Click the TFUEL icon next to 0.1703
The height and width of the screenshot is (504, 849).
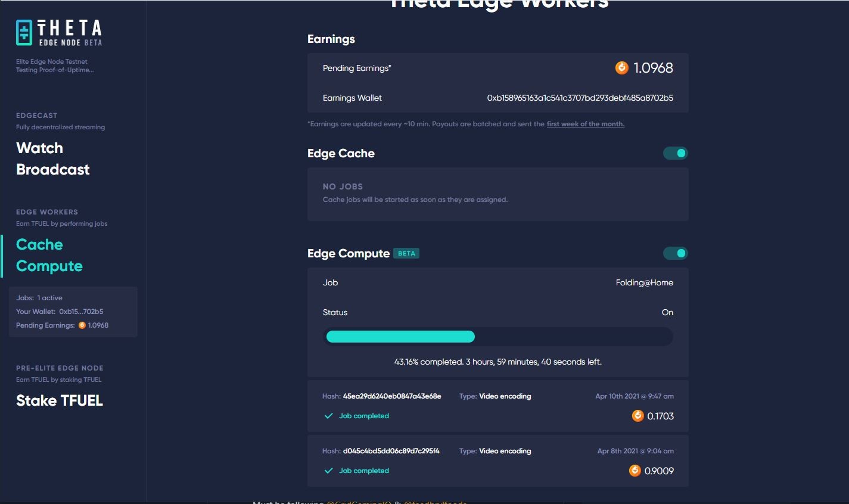[x=637, y=416]
